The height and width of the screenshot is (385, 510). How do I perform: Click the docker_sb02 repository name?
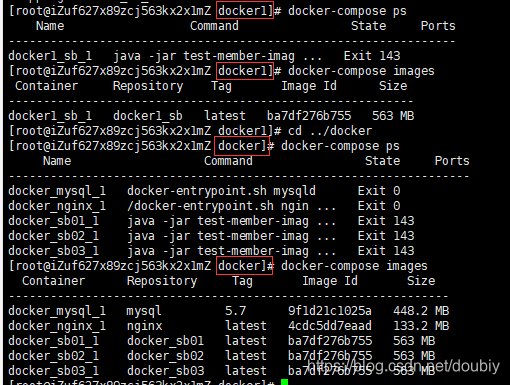[165, 356]
